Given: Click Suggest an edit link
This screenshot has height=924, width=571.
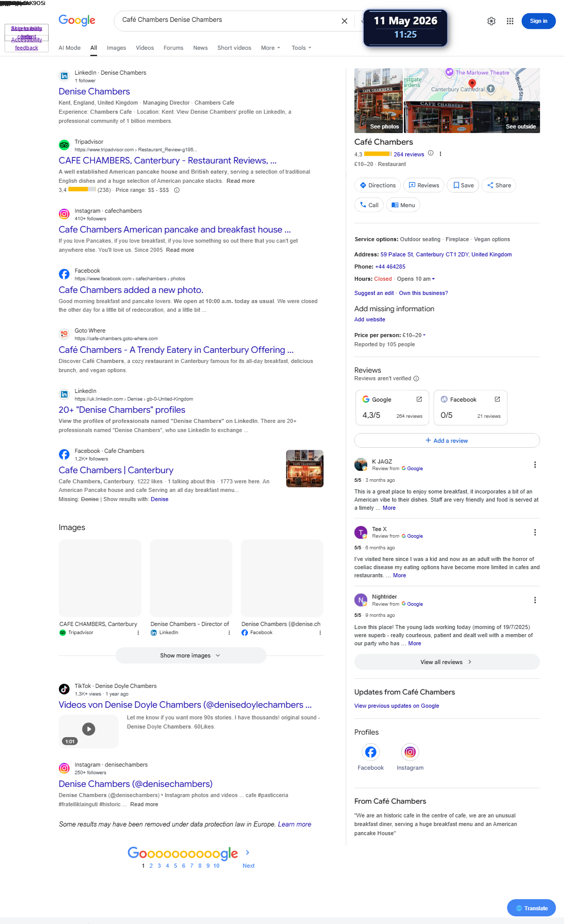Looking at the screenshot, I should (x=374, y=293).
